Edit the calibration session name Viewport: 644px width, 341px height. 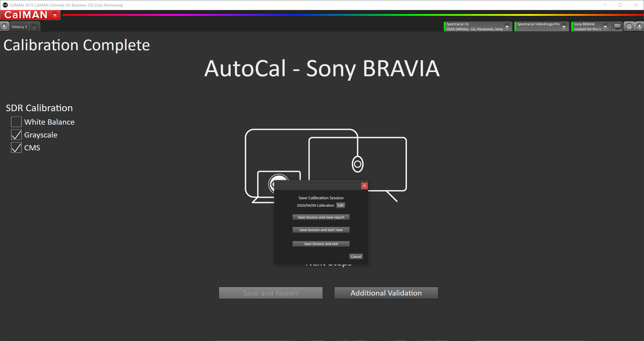click(x=340, y=205)
